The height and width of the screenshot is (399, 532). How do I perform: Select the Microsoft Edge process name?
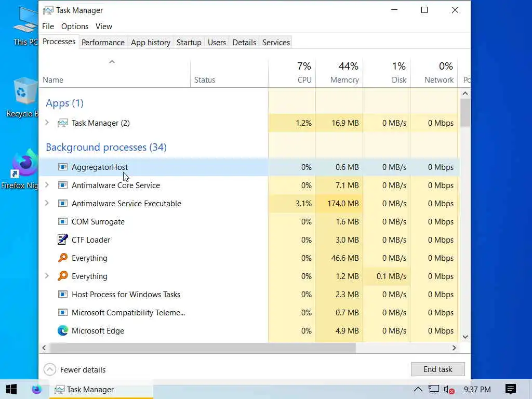(98, 331)
